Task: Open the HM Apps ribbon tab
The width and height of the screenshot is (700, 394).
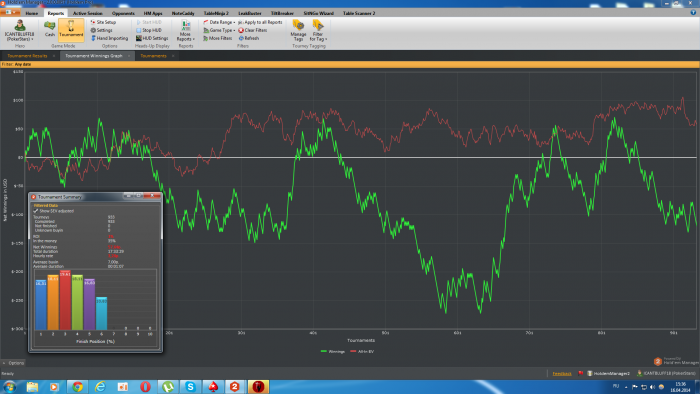Action: [x=153, y=13]
